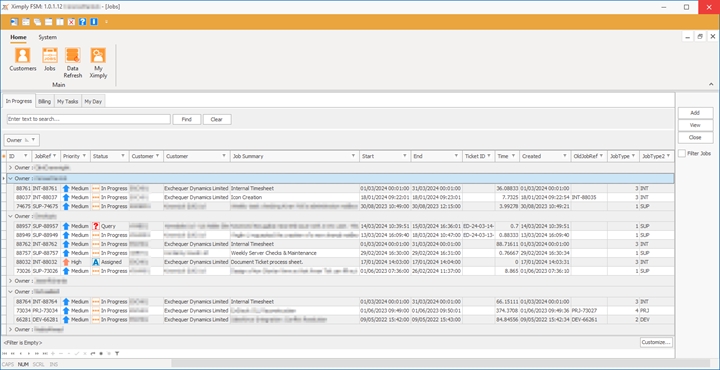Click the JobRef cell DEV-66281

[x=45, y=320]
